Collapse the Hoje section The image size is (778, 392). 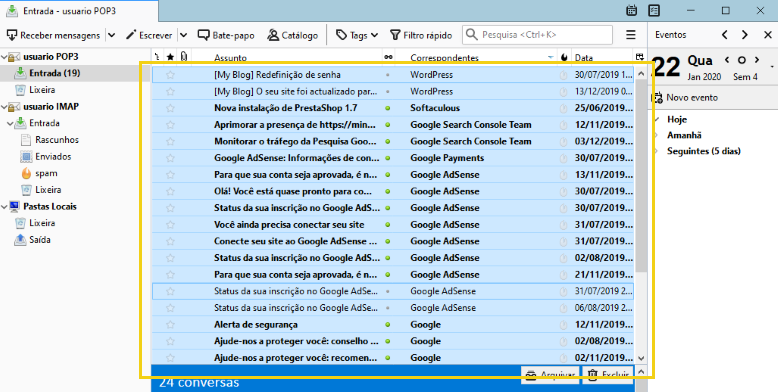(x=657, y=120)
